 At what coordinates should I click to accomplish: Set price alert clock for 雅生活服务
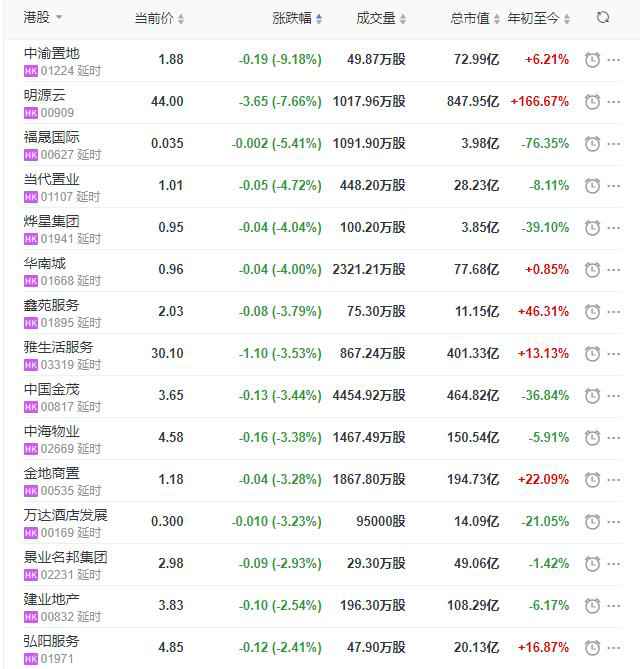[x=592, y=354]
